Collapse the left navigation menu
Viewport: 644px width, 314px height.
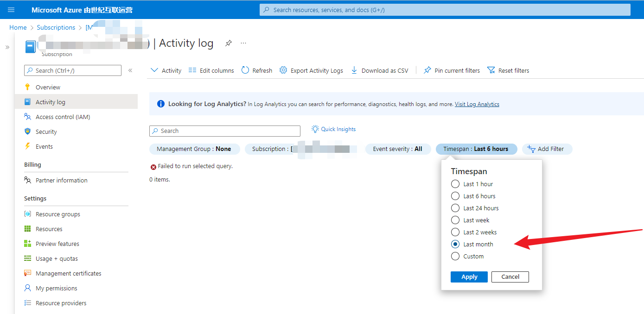tap(130, 70)
